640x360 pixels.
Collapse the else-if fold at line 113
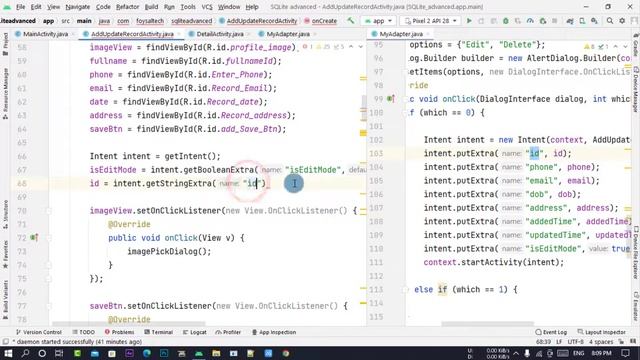tap(406, 289)
